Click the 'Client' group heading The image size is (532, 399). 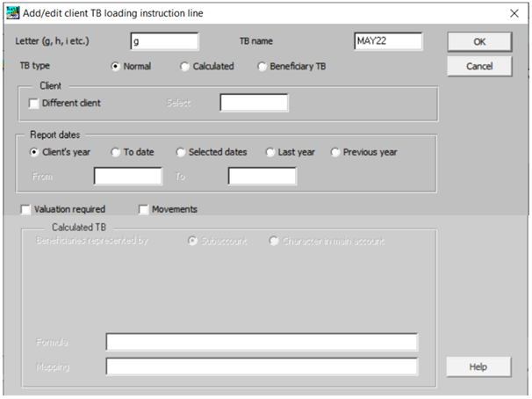tap(51, 86)
